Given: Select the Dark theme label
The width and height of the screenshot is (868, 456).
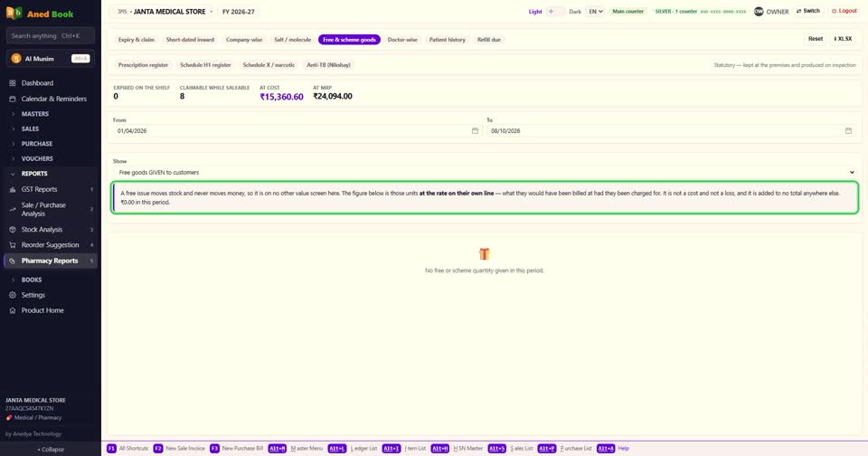Looking at the screenshot, I should point(575,12).
